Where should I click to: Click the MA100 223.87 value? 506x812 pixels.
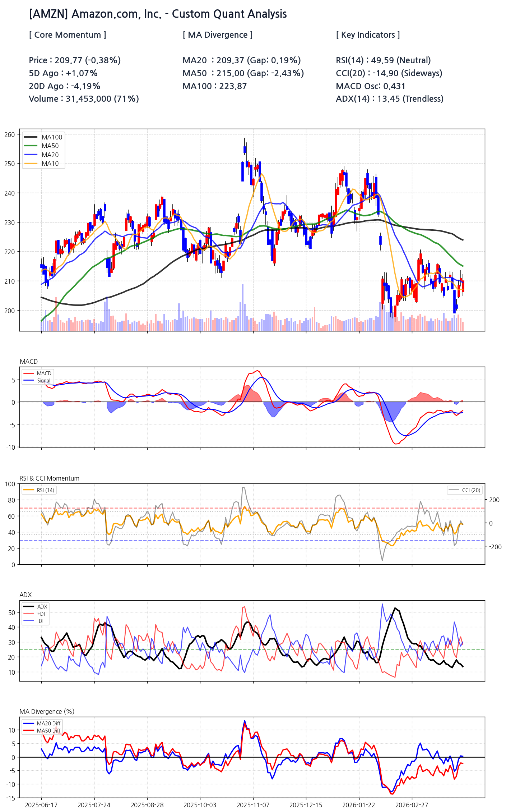tap(215, 86)
